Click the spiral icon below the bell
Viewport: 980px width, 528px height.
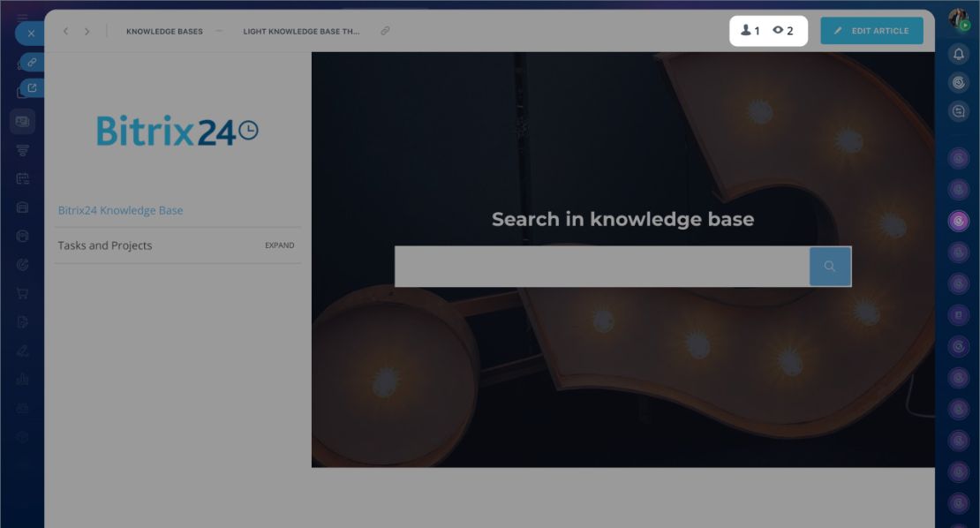tap(958, 82)
